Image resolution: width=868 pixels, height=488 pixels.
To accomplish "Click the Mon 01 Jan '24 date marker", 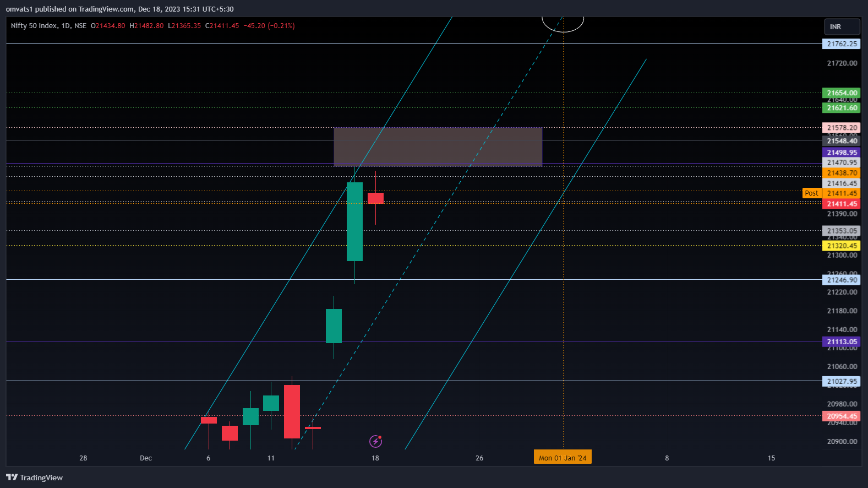I will pyautogui.click(x=563, y=458).
